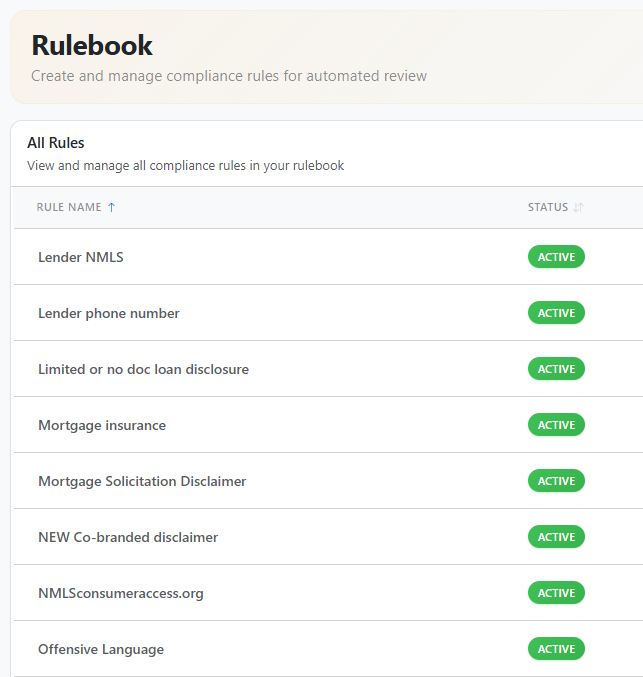Open the NMLSconsumeraccess.org rule

121,593
